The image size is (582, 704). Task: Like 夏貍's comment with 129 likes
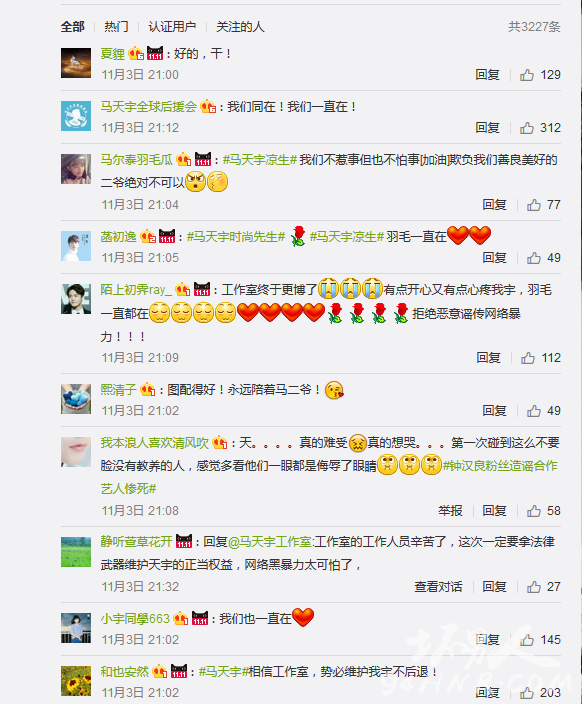click(x=527, y=75)
